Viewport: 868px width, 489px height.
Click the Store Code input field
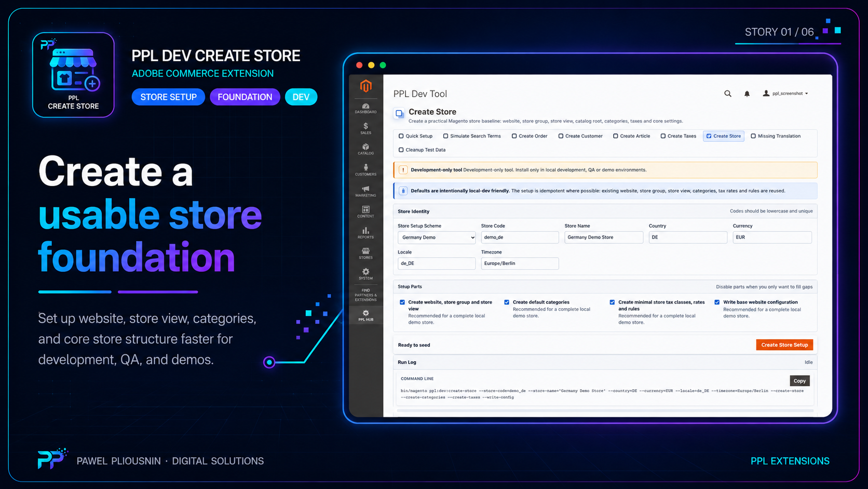(x=520, y=237)
